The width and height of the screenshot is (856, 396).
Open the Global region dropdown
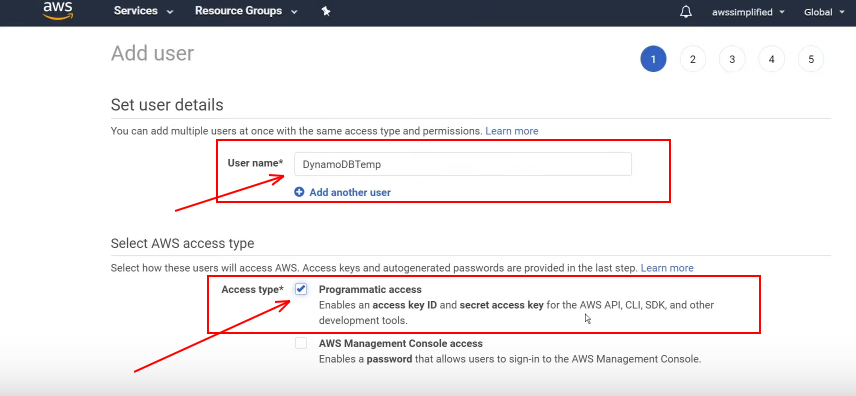tap(824, 12)
